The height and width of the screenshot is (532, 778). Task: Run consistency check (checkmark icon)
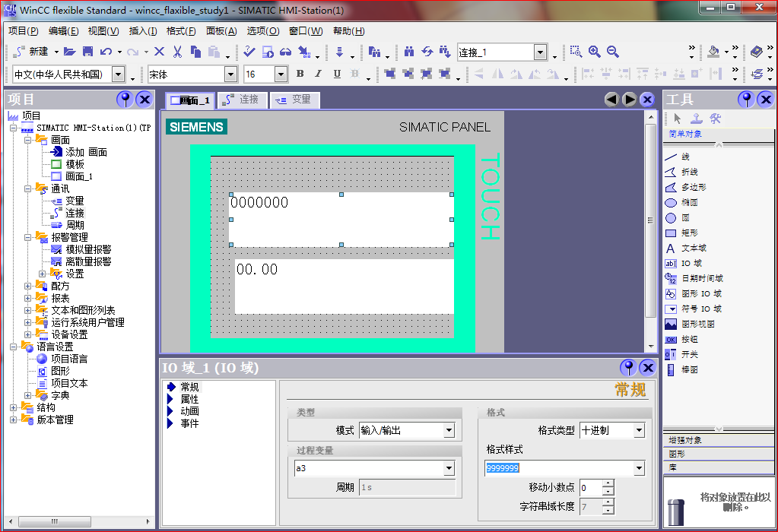[x=249, y=52]
